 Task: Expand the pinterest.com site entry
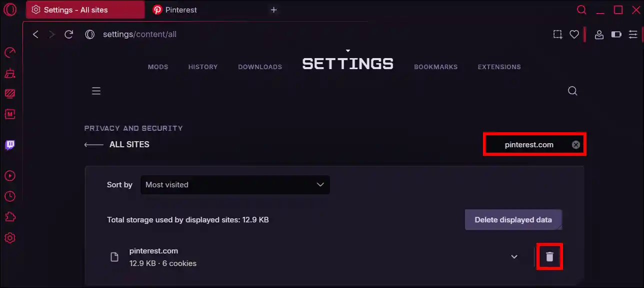click(x=514, y=257)
